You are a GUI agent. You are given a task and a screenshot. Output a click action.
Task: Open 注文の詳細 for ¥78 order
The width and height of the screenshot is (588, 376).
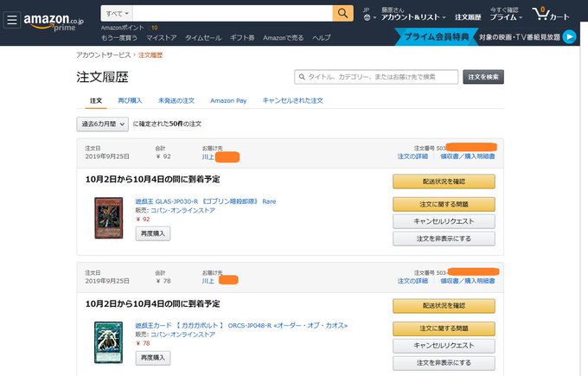(x=412, y=281)
